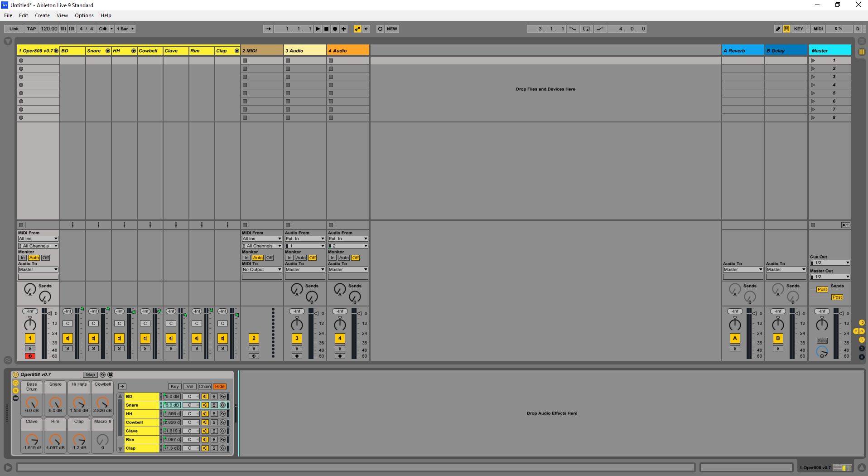The height and width of the screenshot is (476, 868).
Task: Deactivate the A Reverb return track
Action: pyautogui.click(x=735, y=338)
